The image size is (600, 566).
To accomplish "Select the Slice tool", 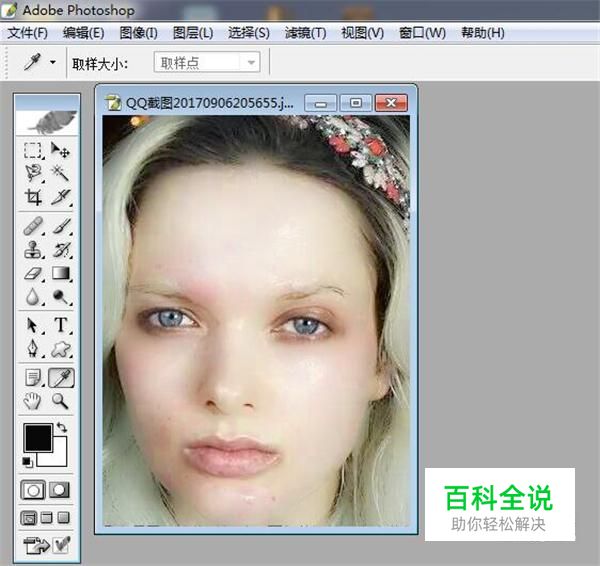I will (60, 197).
